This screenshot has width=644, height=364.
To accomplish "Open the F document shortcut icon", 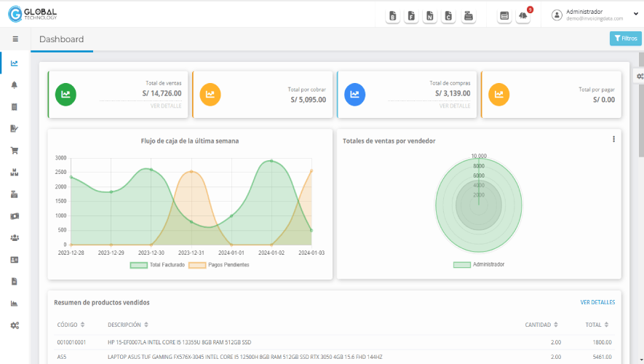I will pos(411,16).
